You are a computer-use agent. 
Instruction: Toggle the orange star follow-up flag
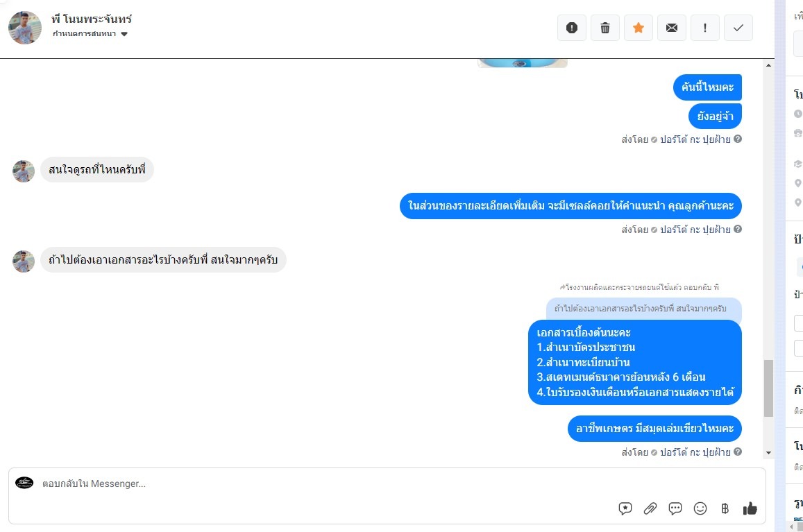pyautogui.click(x=638, y=28)
